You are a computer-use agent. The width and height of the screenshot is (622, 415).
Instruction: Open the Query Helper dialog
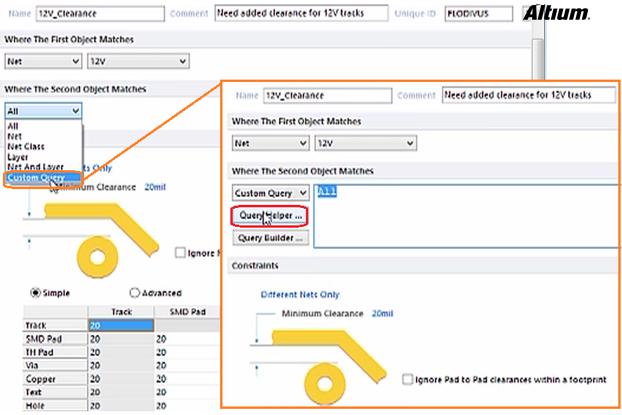tap(270, 215)
